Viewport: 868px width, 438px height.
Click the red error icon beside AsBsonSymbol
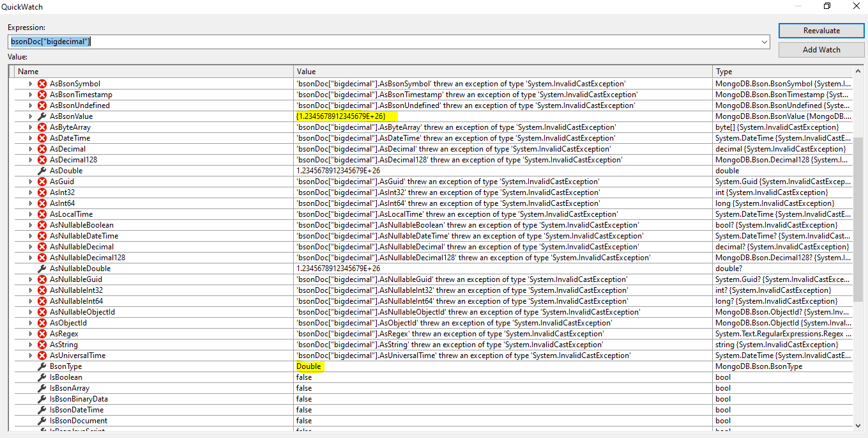[42, 84]
